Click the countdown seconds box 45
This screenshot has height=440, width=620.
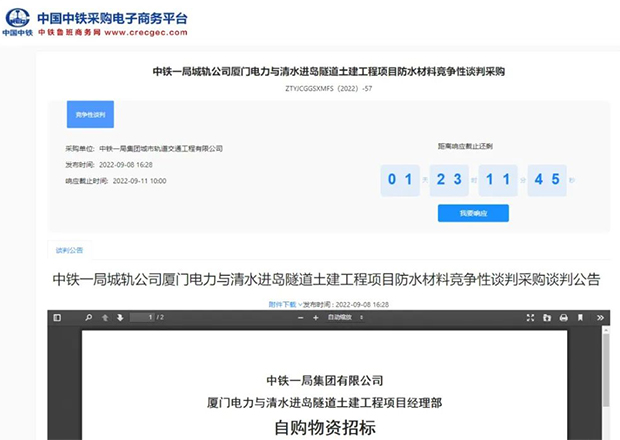pos(547,180)
